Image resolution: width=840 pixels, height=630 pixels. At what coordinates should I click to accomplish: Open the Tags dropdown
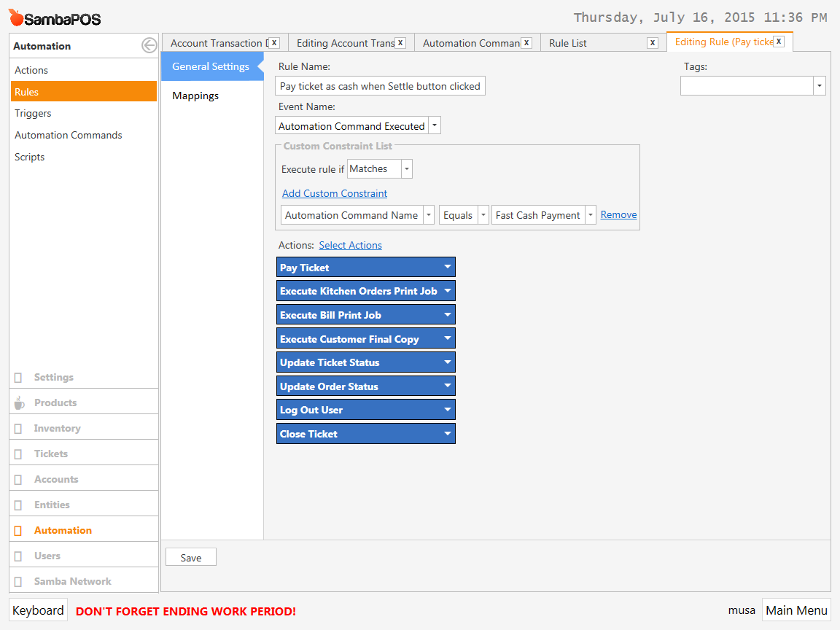coord(819,86)
